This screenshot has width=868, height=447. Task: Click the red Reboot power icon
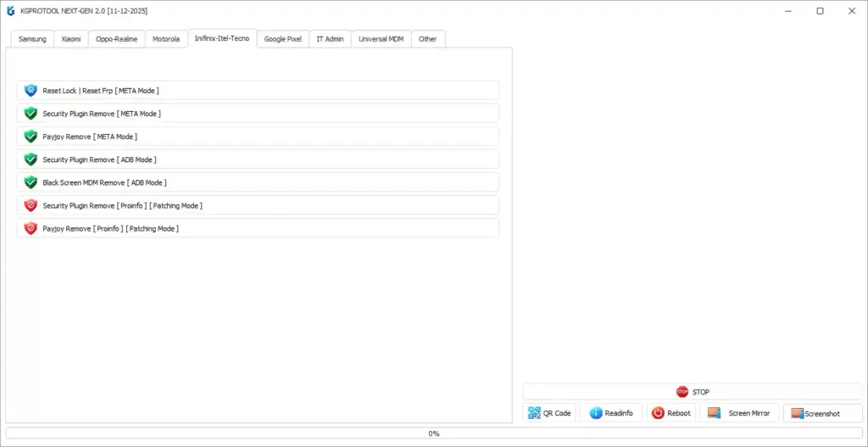click(x=658, y=413)
